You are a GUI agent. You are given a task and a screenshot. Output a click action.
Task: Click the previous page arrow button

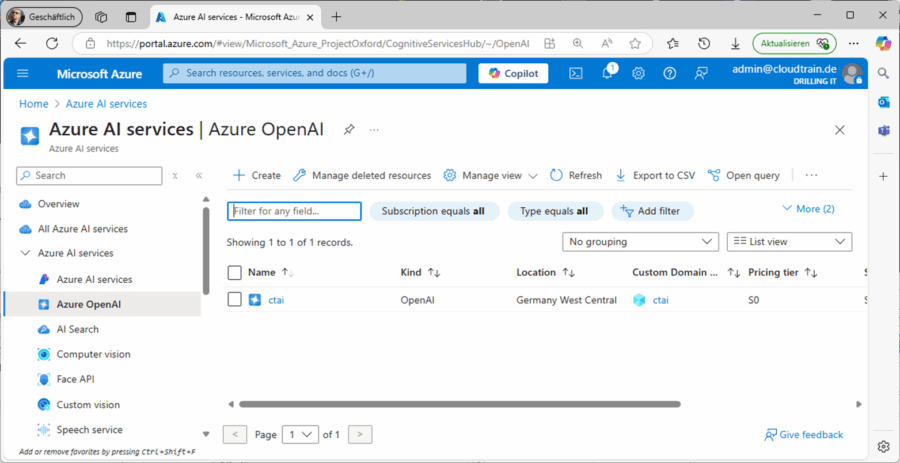click(235, 434)
